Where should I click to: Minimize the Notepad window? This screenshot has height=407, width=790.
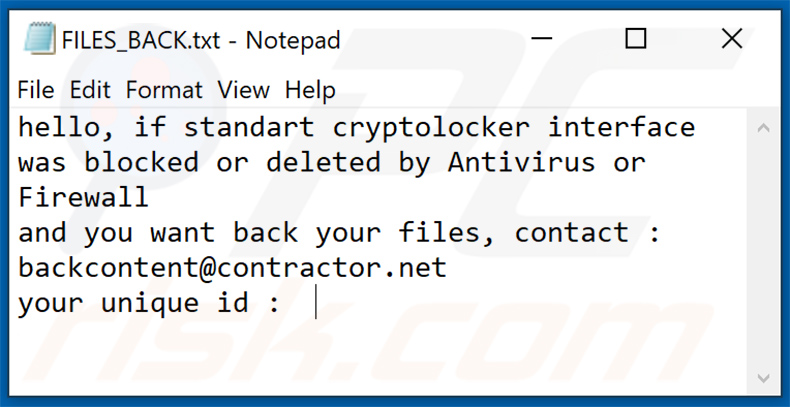point(541,39)
